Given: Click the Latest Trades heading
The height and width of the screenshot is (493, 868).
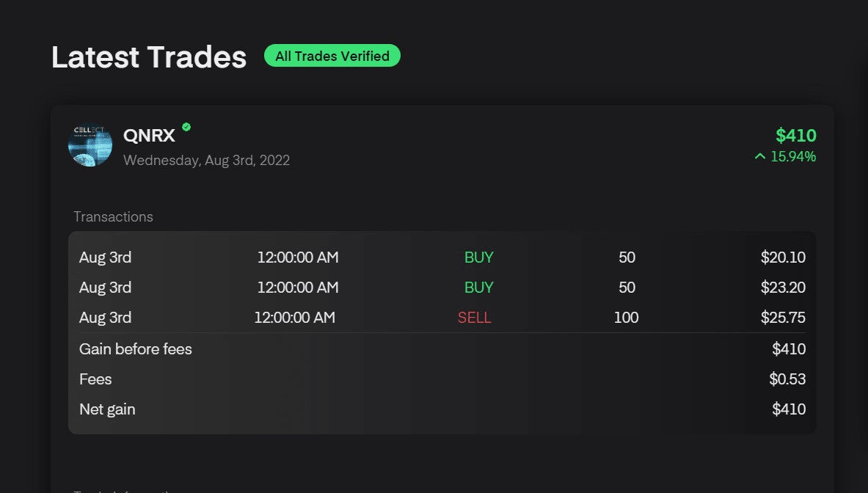Looking at the screenshot, I should point(149,57).
